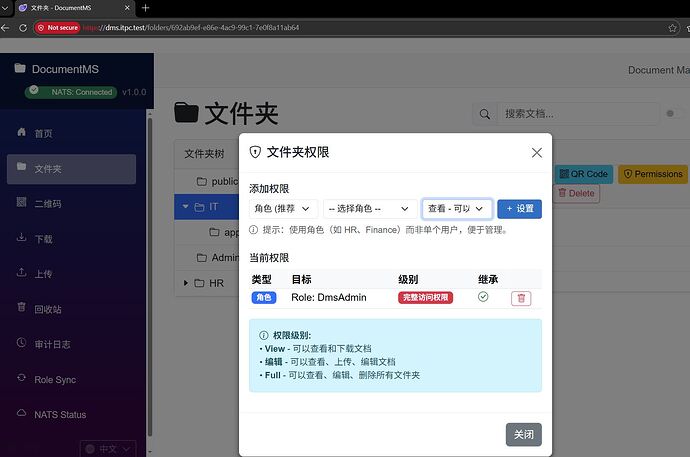Click the v1.0.0 version label

pyautogui.click(x=134, y=92)
